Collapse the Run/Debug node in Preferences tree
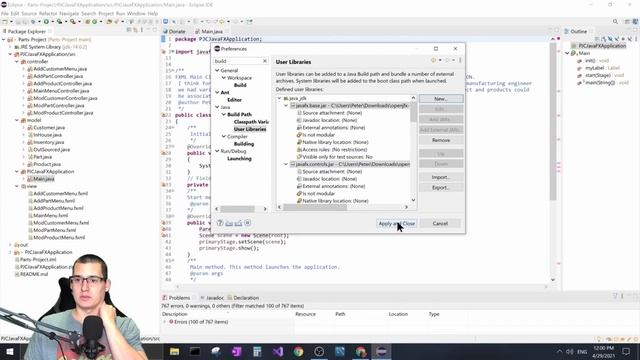Viewport: 640px width, 360px height. (x=217, y=151)
